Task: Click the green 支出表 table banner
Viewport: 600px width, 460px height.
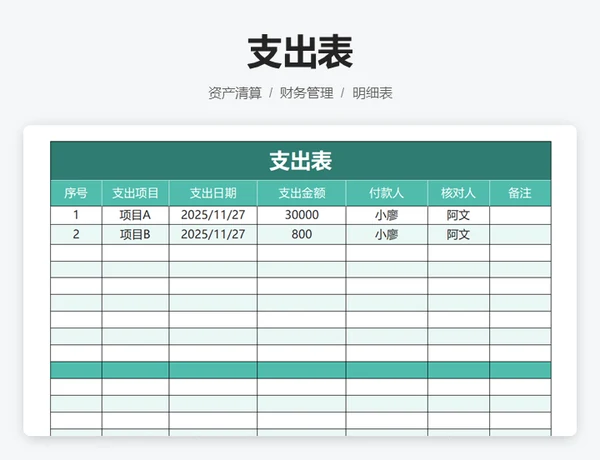Action: 301,161
